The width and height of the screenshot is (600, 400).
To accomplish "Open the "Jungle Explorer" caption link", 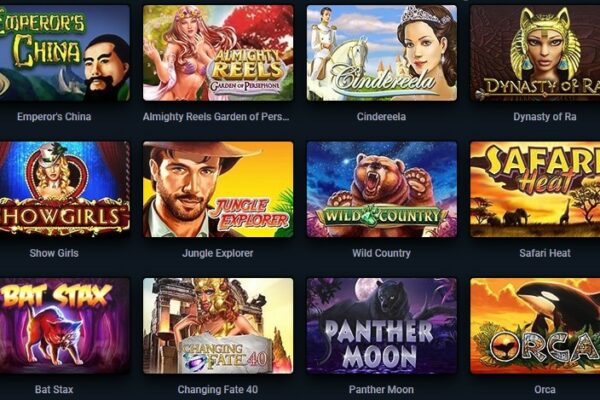I will point(218,253).
